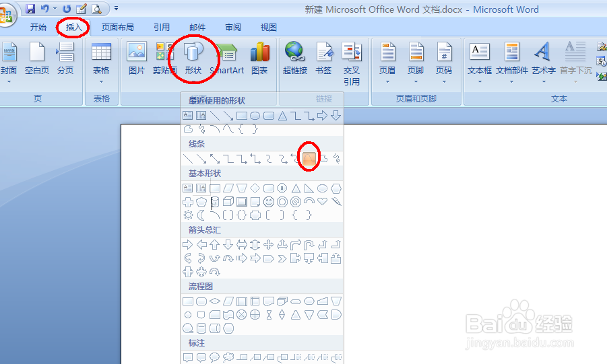Choose the Left-Right Arrow under 箭头总汇
The width and height of the screenshot is (607, 364).
coord(242,244)
